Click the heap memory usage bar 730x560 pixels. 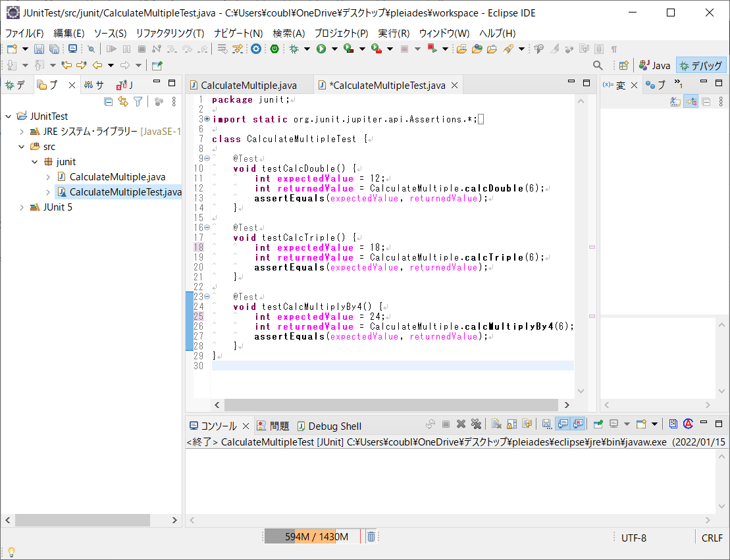tap(313, 537)
